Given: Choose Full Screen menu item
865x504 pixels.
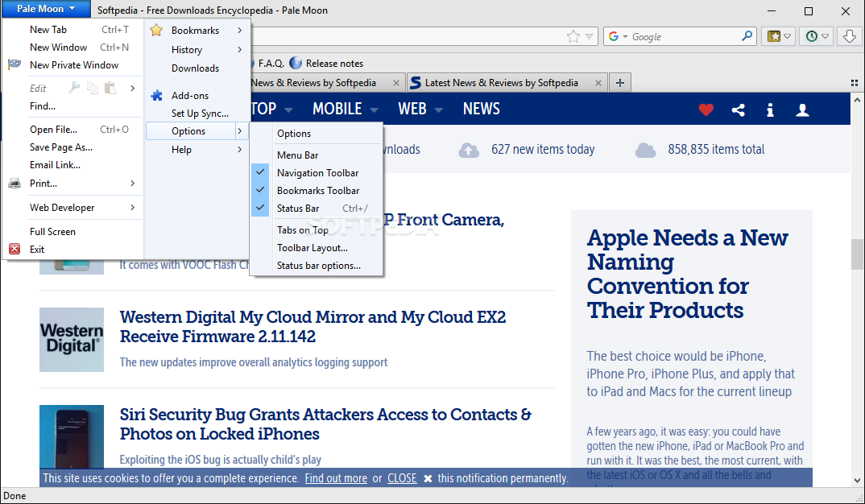Looking at the screenshot, I should [x=72, y=232].
